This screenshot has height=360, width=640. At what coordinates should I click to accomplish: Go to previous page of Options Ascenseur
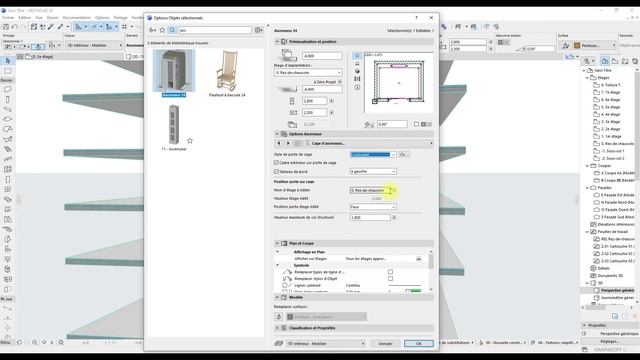pyautogui.click(x=279, y=143)
